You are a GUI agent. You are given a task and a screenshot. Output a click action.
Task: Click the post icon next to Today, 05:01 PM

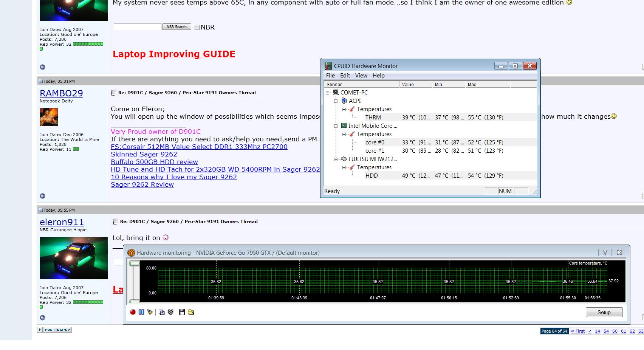click(41, 81)
